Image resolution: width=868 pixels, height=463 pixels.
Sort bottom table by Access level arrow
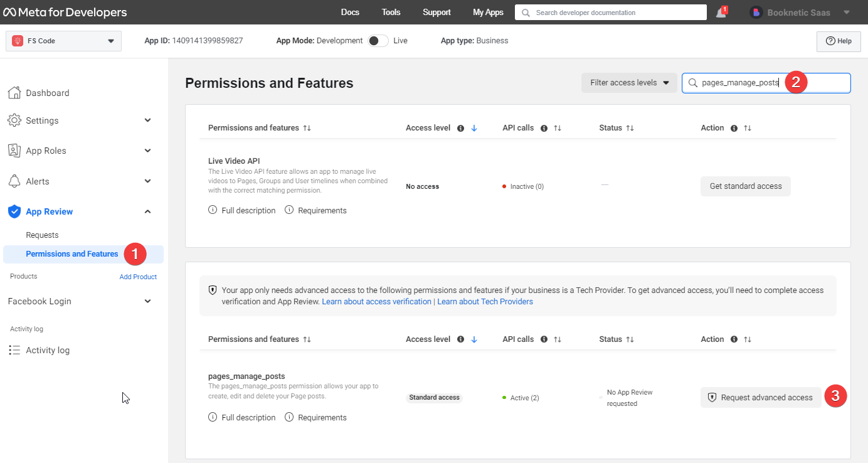point(474,339)
